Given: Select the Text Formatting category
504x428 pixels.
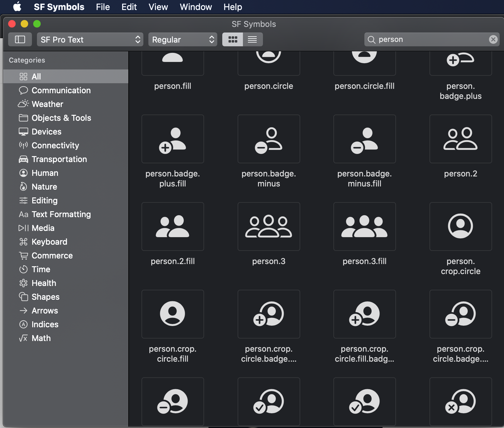Looking at the screenshot, I should (x=66, y=214).
